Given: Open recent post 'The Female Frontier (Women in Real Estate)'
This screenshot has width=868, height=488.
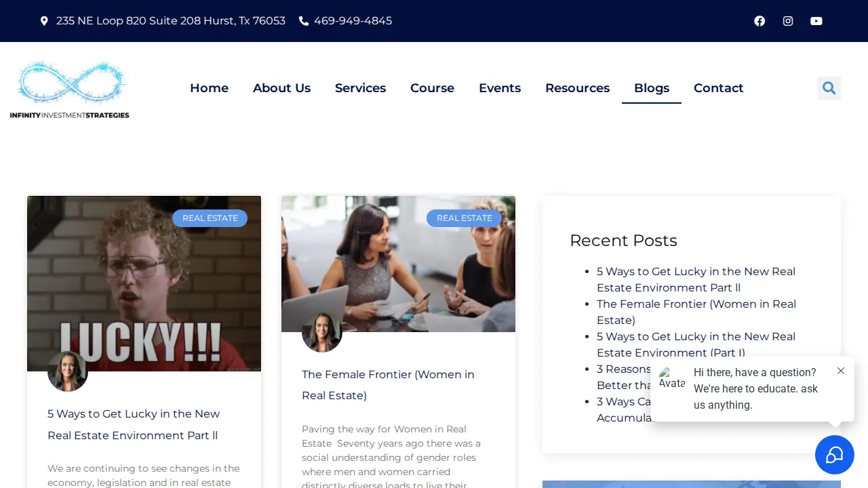Looking at the screenshot, I should tap(696, 312).
